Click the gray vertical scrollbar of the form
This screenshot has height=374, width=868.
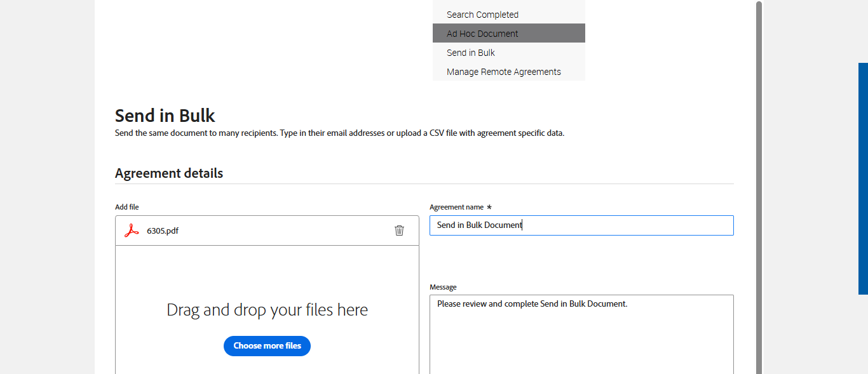(759, 190)
